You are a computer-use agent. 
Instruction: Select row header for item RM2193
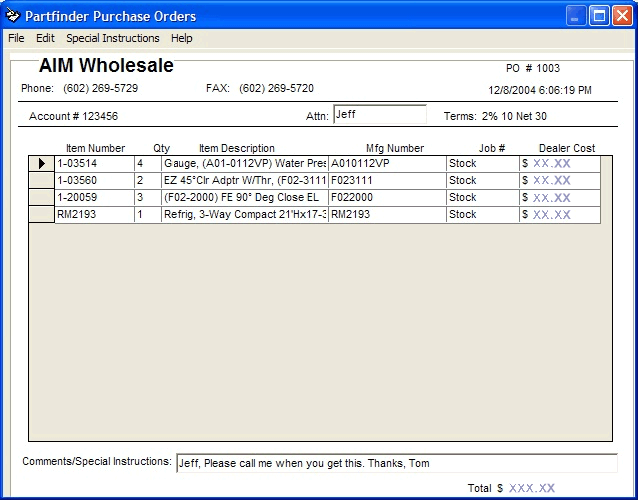point(42,214)
